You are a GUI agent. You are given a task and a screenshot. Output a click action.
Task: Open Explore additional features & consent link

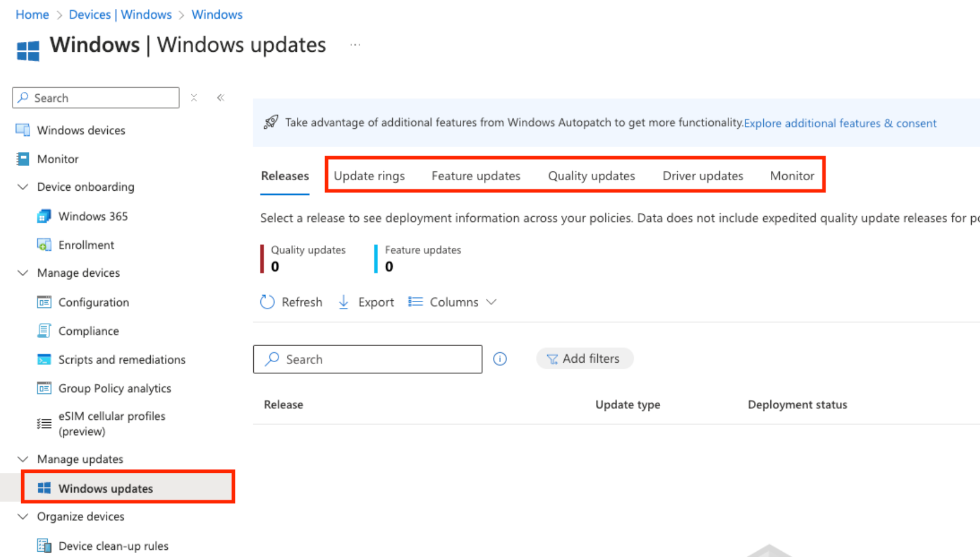pyautogui.click(x=840, y=123)
